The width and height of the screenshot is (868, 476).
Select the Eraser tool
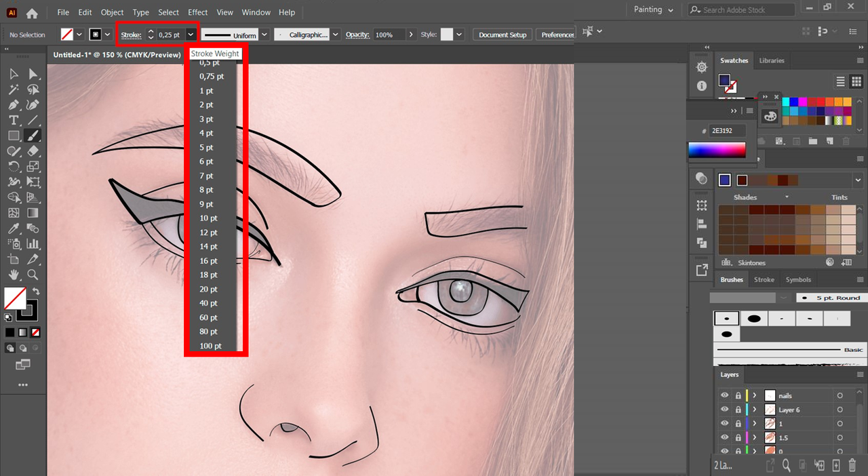click(33, 151)
